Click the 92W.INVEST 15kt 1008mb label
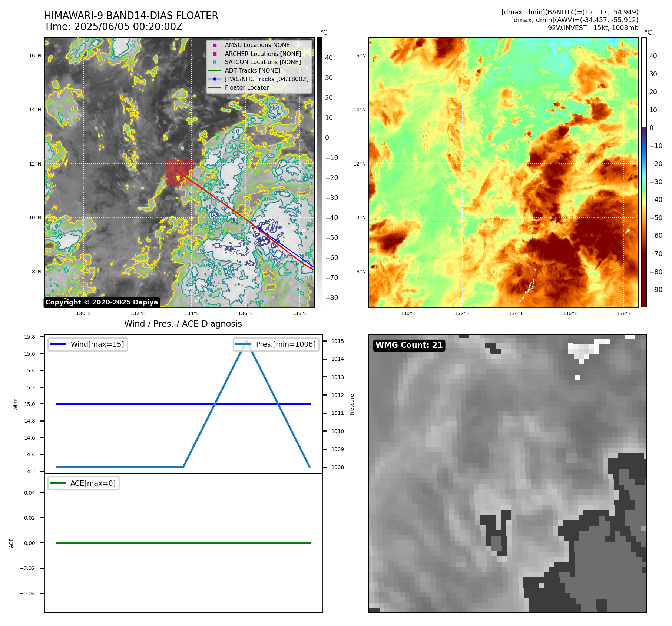 (593, 28)
